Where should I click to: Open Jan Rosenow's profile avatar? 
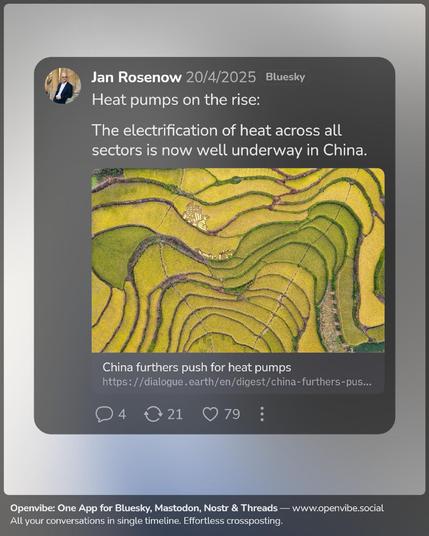click(x=63, y=86)
